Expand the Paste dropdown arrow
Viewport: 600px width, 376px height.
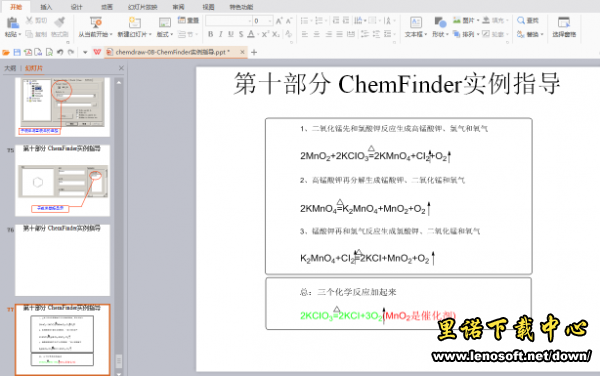pos(20,34)
